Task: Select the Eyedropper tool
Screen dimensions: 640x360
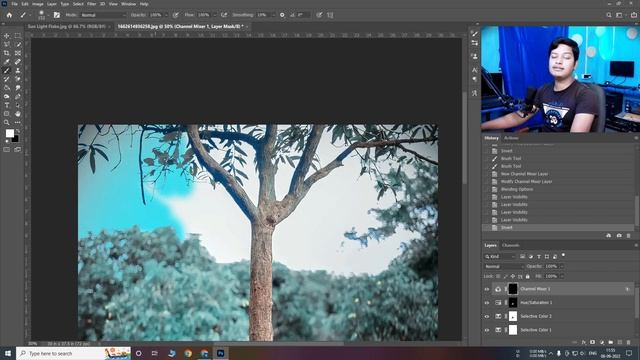Action: (7, 62)
